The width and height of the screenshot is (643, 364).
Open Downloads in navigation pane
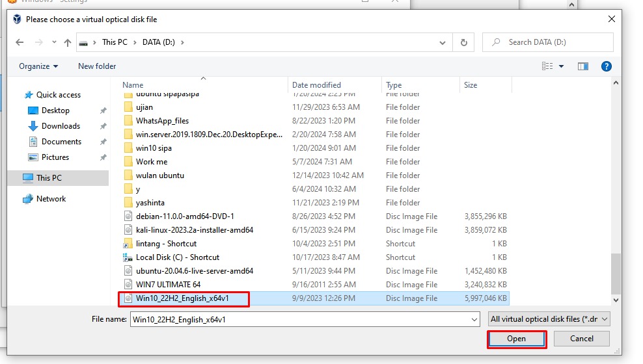tap(61, 126)
